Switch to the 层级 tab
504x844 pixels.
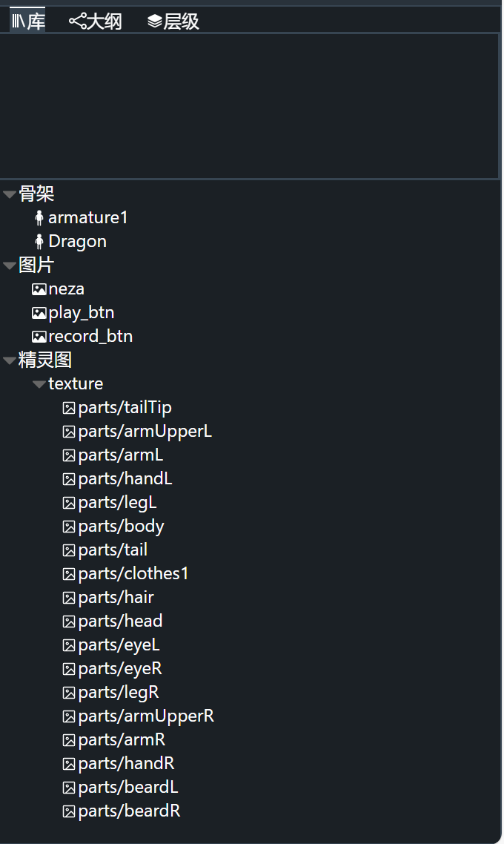click(173, 22)
